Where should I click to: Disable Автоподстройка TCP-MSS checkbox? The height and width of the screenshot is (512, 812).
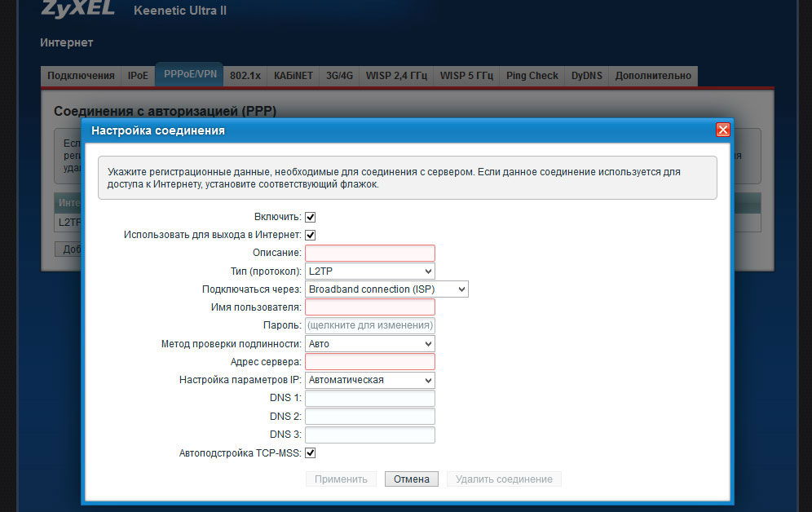[310, 453]
